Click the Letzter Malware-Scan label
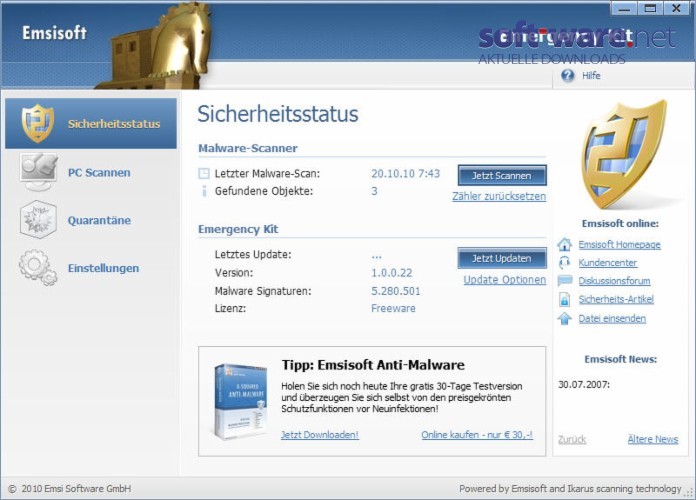This screenshot has height=500, width=696. 267,173
